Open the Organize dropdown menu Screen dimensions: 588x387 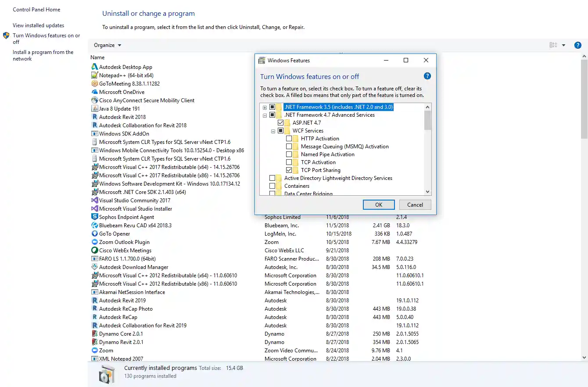click(x=107, y=45)
